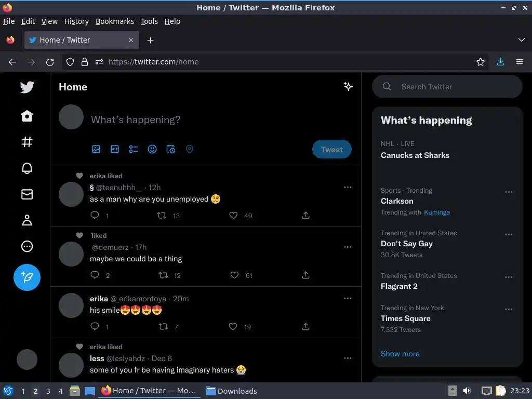Open the Home icon in the Twitter sidebar

click(x=27, y=116)
